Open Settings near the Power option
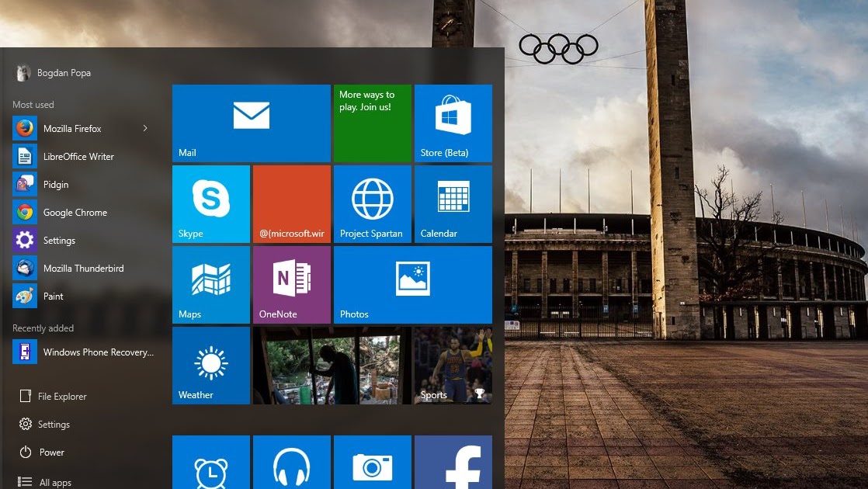This screenshot has width=868, height=489. [45, 425]
